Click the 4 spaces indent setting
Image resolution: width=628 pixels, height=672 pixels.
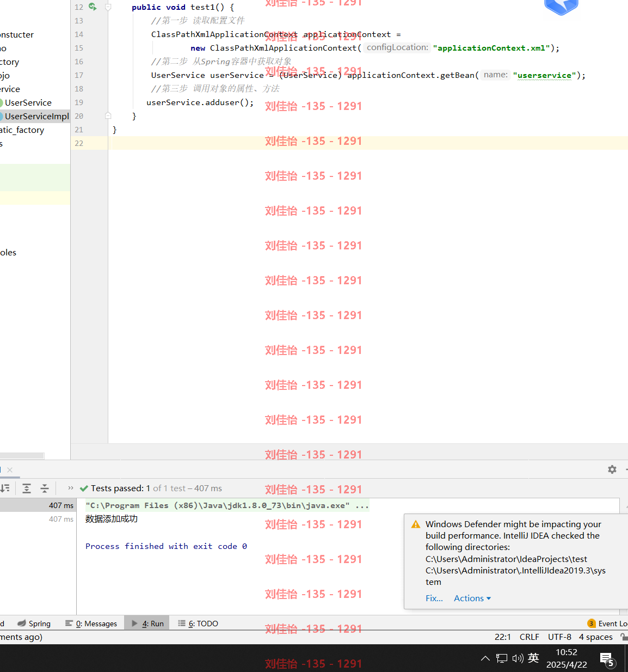click(595, 637)
